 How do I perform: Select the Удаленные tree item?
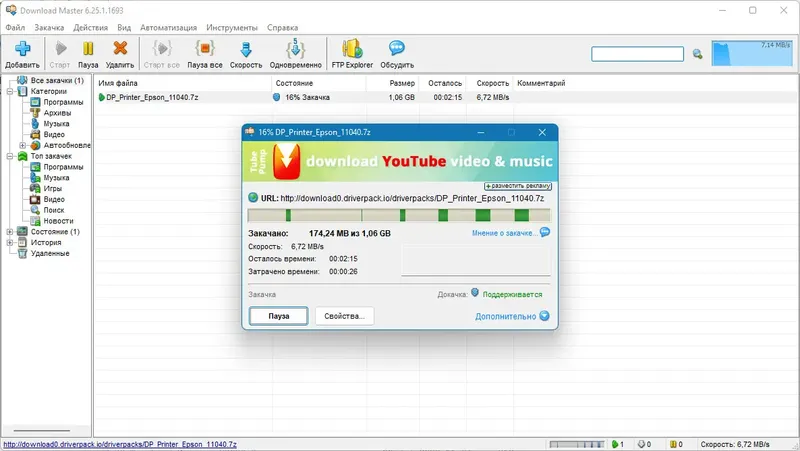[x=49, y=253]
